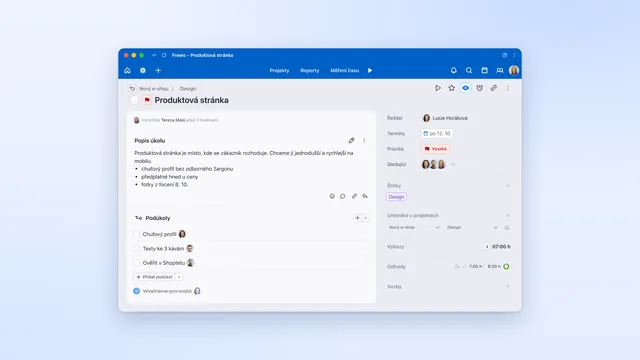Open the Reporty menu
The image size is (640, 360).
[x=310, y=71]
